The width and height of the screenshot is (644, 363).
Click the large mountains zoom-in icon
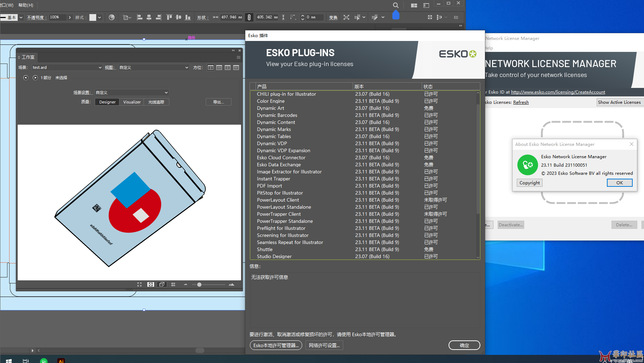pyautogui.click(x=232, y=284)
